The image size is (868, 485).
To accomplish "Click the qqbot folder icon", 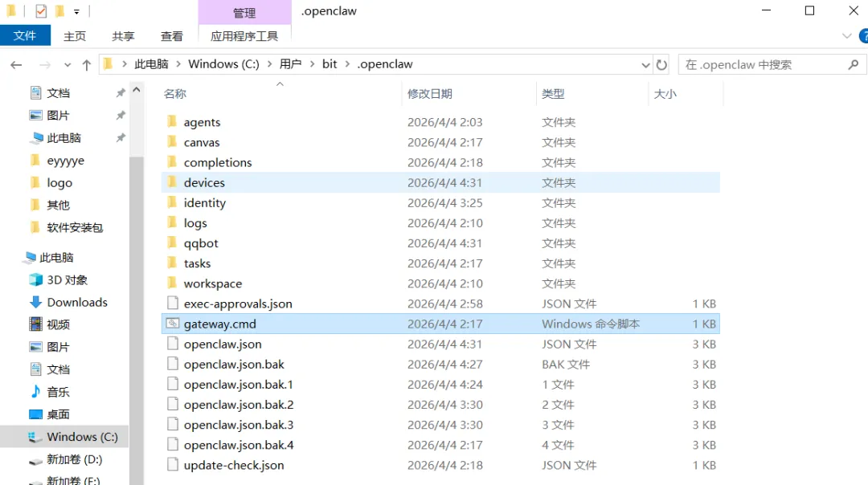I will [172, 243].
